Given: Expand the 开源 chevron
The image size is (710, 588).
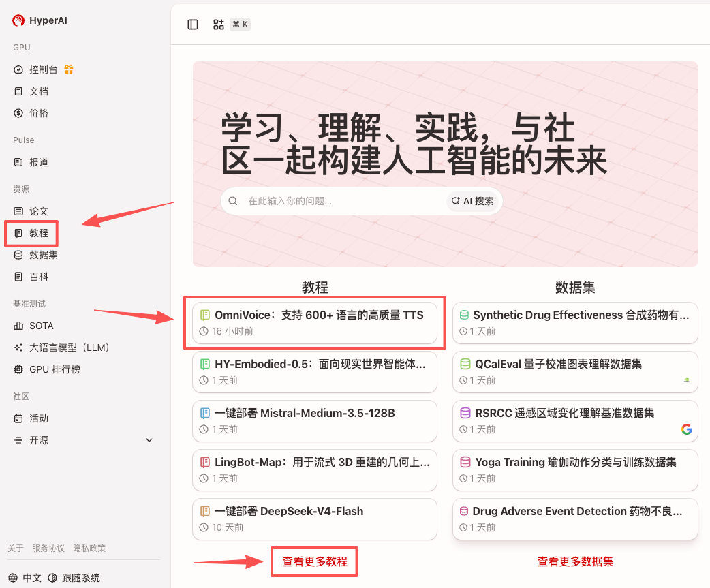Looking at the screenshot, I should point(149,440).
